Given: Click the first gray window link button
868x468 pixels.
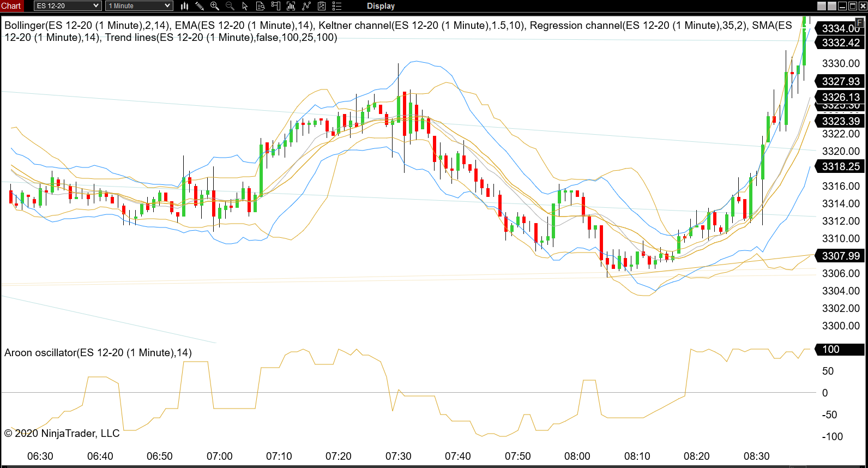Looking at the screenshot, I should coord(822,6).
